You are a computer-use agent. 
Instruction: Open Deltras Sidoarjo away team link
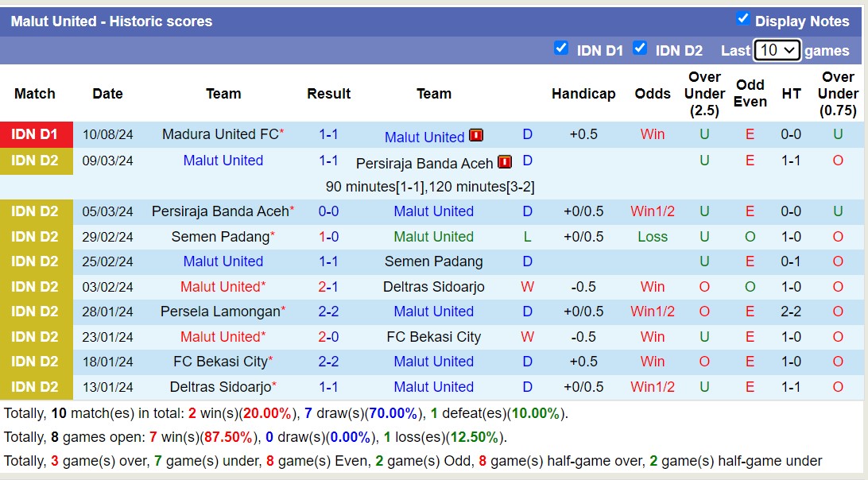pos(434,287)
